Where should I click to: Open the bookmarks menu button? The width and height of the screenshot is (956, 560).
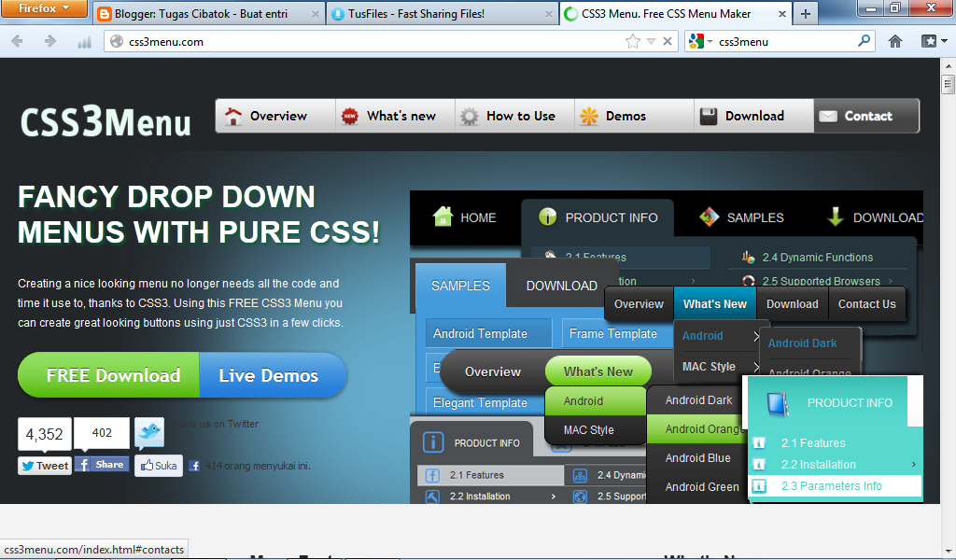[x=934, y=41]
